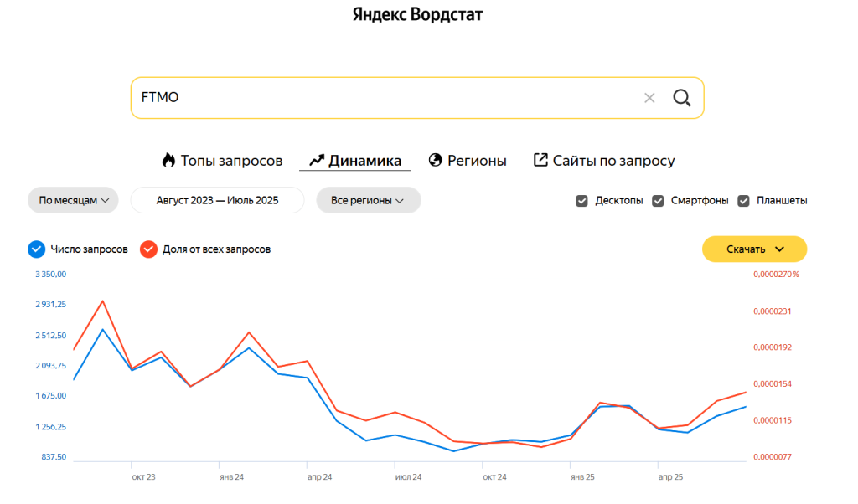Click the Яндекс Вордстат logo

pyautogui.click(x=417, y=15)
